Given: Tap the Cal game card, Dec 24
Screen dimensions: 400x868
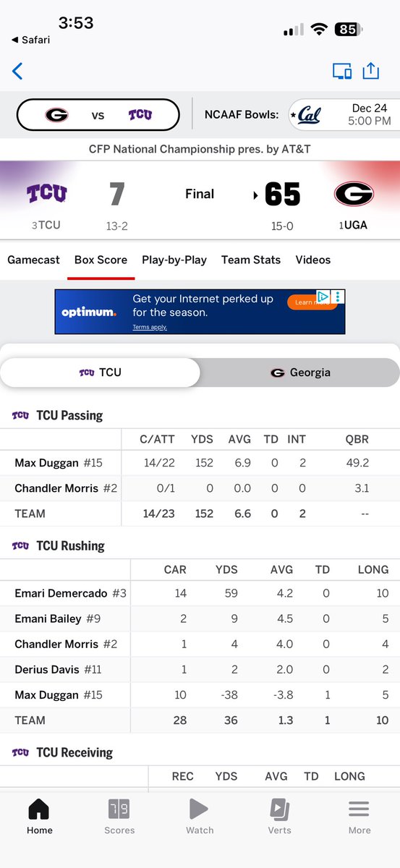Looking at the screenshot, I should [x=344, y=115].
